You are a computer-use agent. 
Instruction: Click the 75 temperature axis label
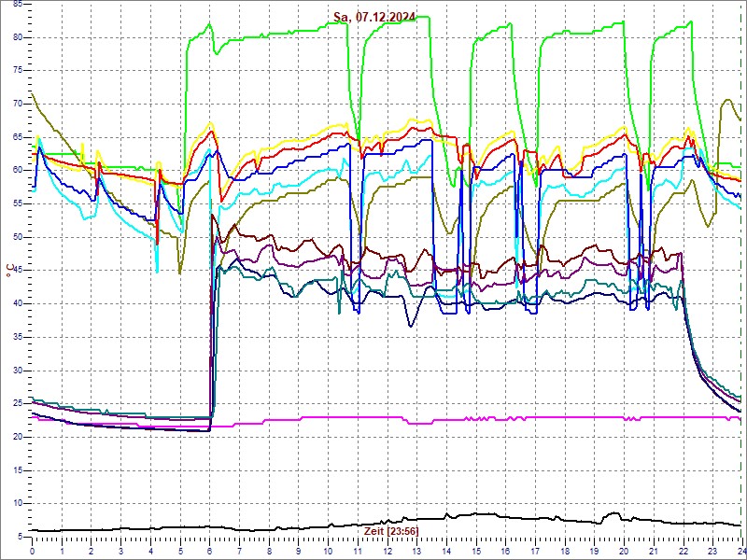coord(18,71)
